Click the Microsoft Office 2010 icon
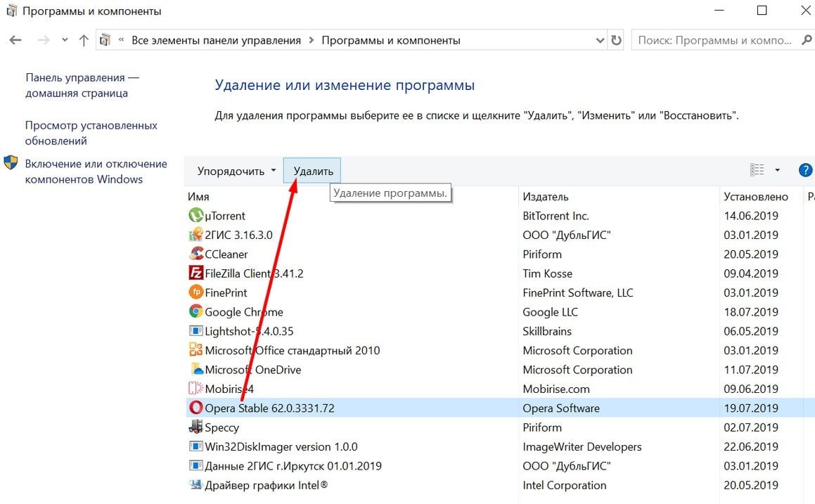This screenshot has height=504, width=815. pyautogui.click(x=195, y=349)
